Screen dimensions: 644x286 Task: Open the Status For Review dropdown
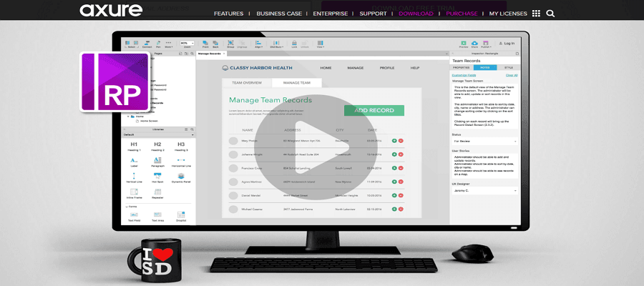(x=484, y=141)
